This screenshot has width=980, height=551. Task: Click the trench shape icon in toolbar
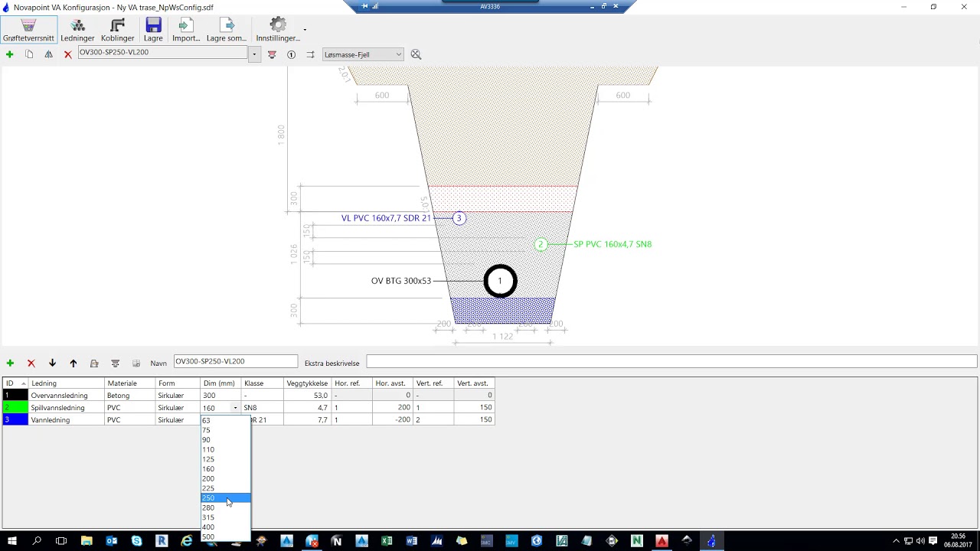coord(272,54)
